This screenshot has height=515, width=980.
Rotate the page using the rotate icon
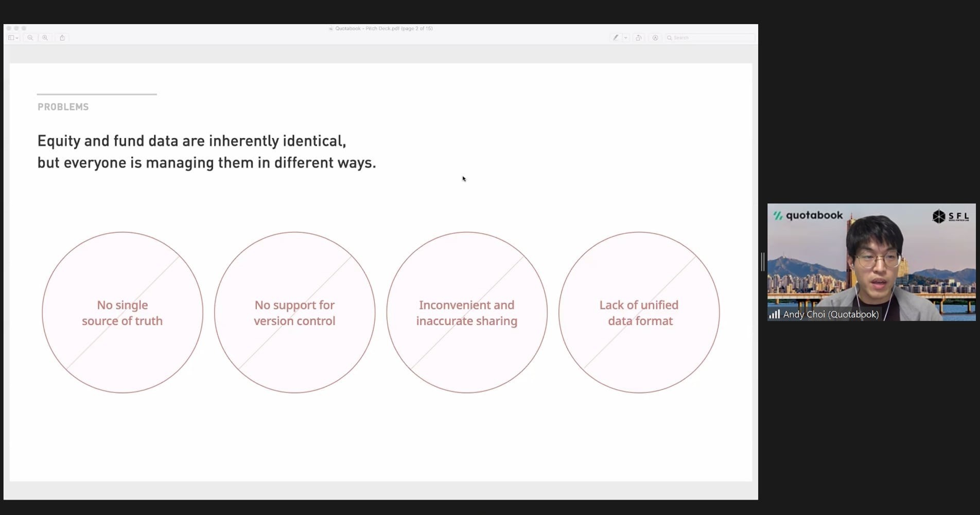[639, 38]
